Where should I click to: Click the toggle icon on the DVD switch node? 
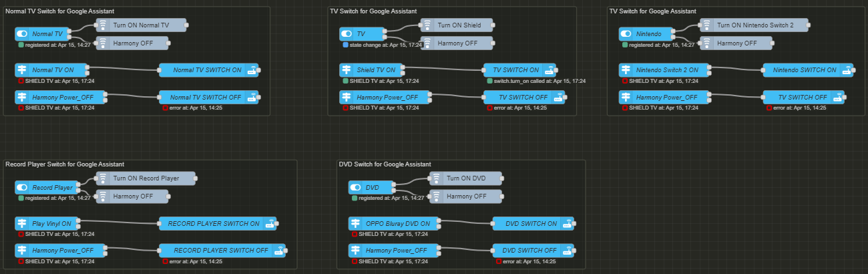[x=356, y=188]
